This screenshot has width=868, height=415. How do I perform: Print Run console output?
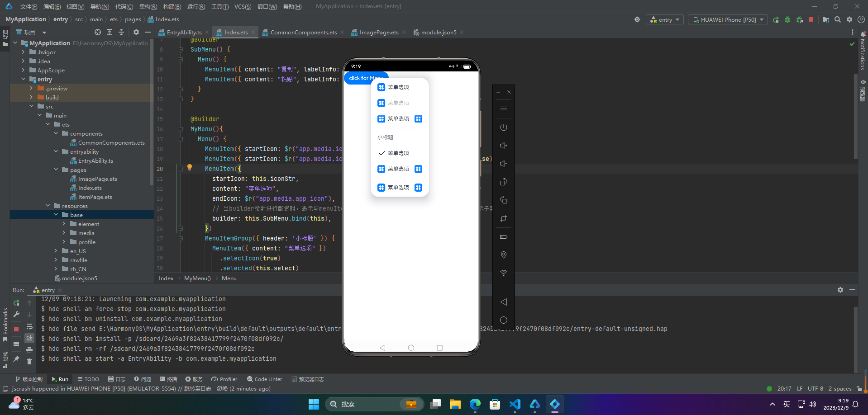pyautogui.click(x=29, y=350)
